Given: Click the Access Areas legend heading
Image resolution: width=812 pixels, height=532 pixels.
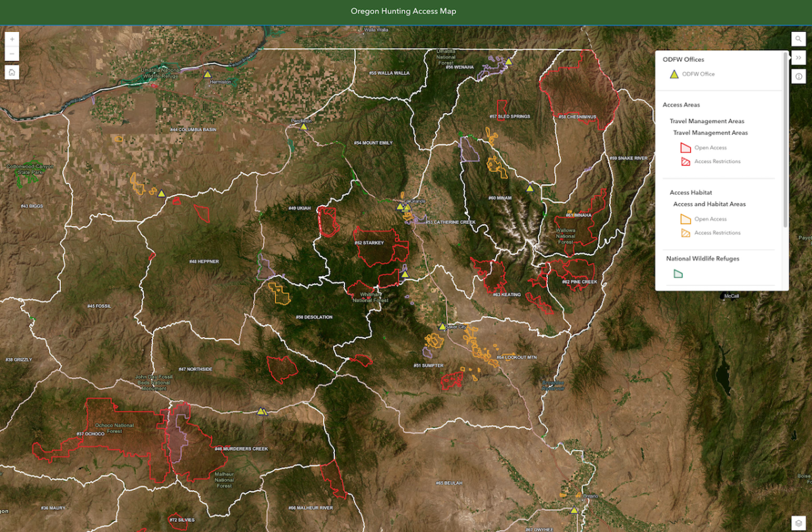Looking at the screenshot, I should (681, 105).
